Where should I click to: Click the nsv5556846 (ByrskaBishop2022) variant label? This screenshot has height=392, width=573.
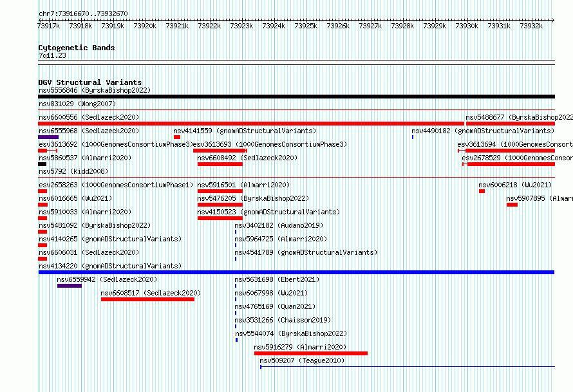[95, 90]
